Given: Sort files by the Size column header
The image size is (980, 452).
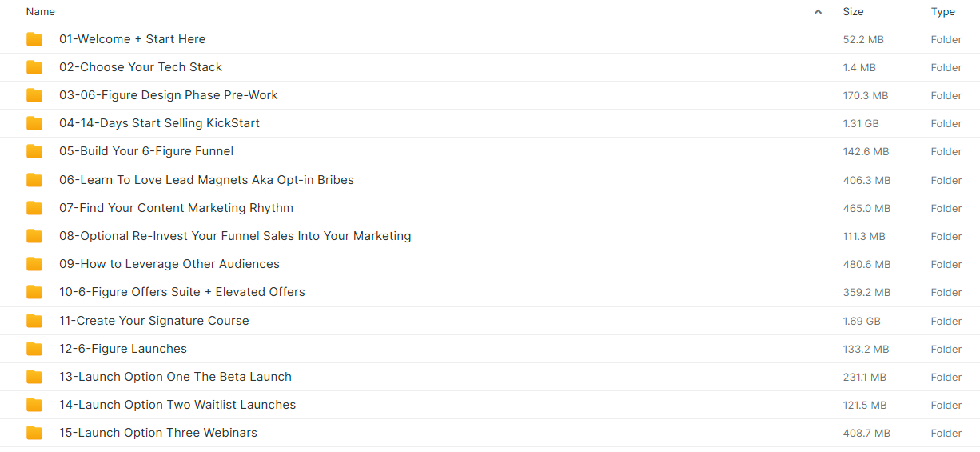Looking at the screenshot, I should pos(853,12).
